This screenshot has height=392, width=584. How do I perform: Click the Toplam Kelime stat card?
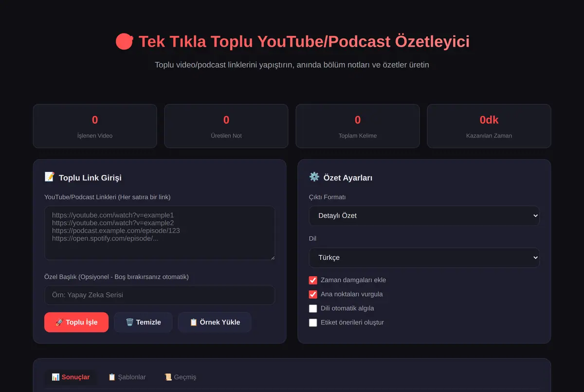coord(358,126)
